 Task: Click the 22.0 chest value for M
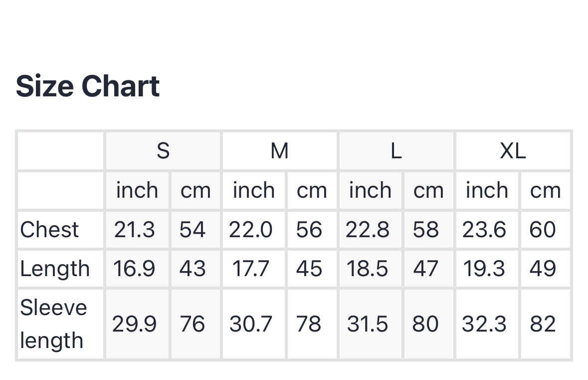tap(251, 230)
